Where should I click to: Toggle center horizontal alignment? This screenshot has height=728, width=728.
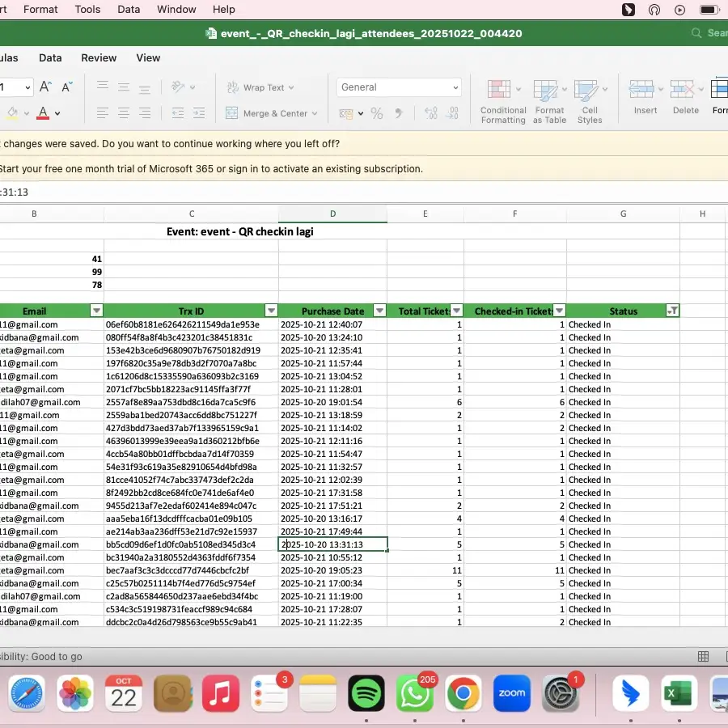pos(124,112)
